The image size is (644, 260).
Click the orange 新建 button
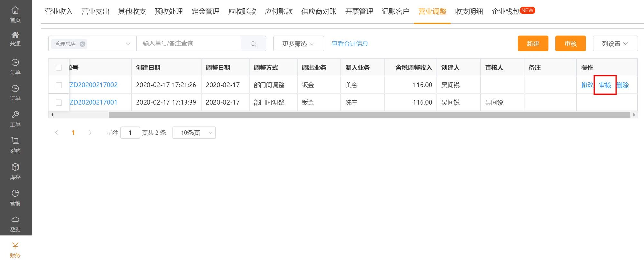click(533, 44)
